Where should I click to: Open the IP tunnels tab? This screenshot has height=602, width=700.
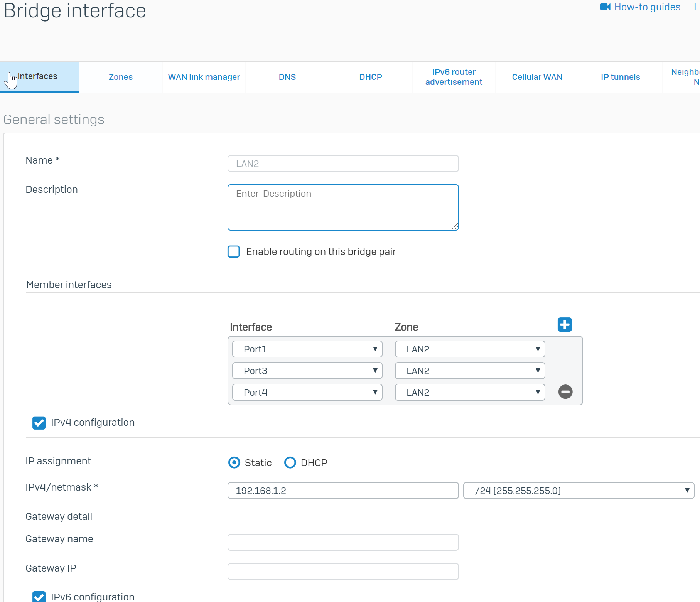click(x=621, y=77)
